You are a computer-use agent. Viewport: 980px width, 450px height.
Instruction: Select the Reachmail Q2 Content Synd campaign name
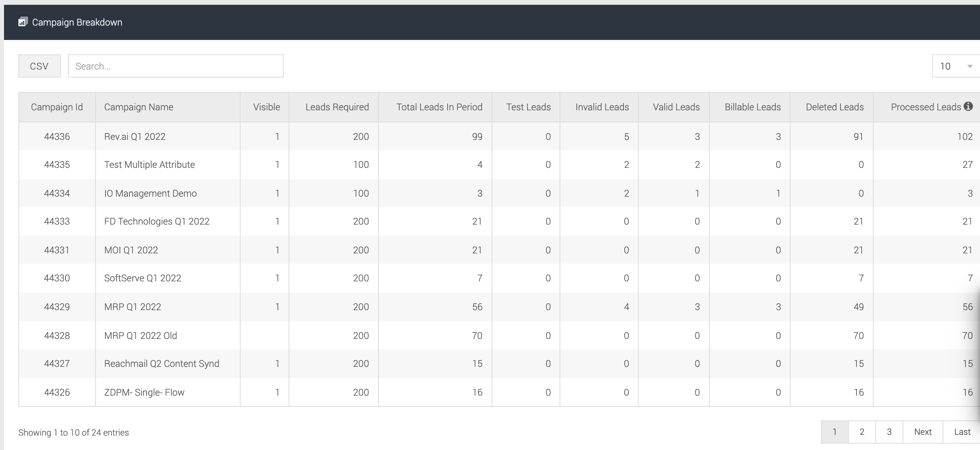click(x=161, y=364)
